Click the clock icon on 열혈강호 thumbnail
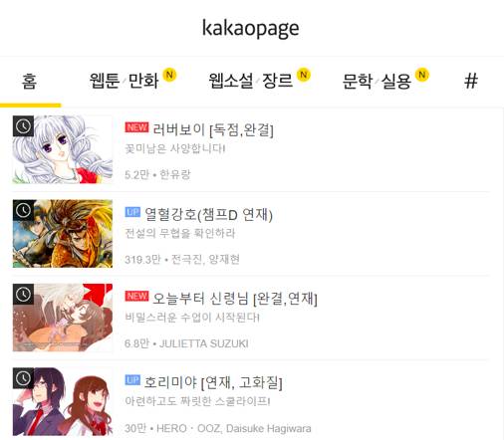The width and height of the screenshot is (504, 440). [23, 210]
